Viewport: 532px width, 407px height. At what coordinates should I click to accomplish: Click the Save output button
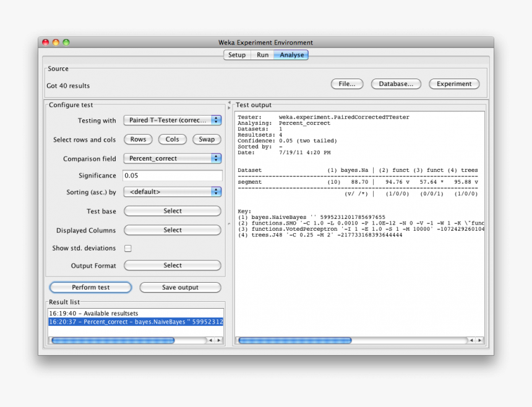pyautogui.click(x=179, y=287)
